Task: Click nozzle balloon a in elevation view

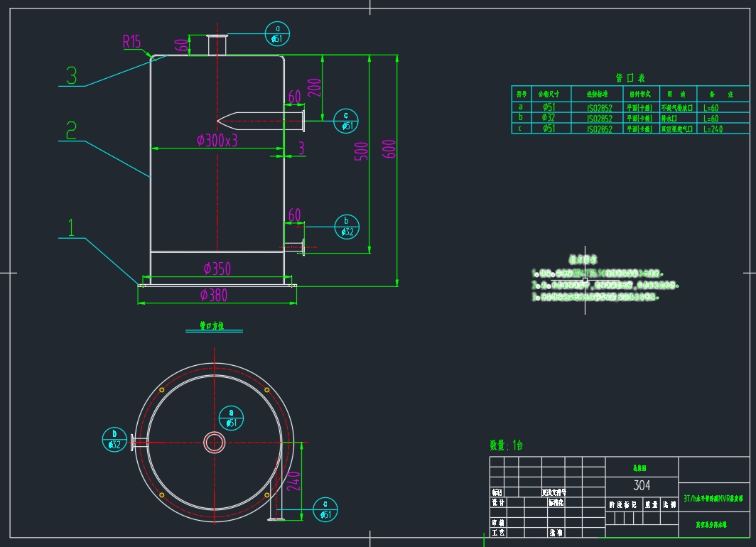Action: pyautogui.click(x=277, y=34)
